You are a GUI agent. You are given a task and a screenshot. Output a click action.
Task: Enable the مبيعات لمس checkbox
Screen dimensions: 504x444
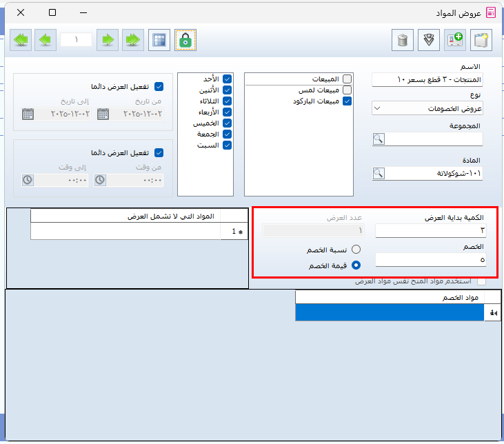(x=347, y=90)
